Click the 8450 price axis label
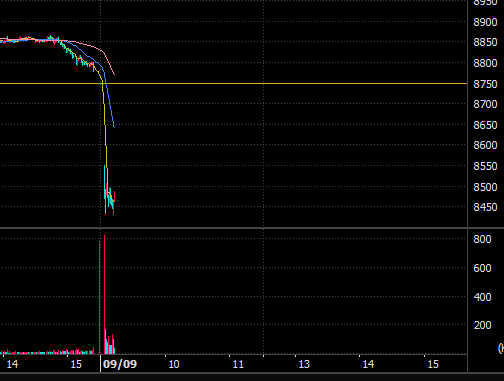Screen dimensions: 504x381 click(x=485, y=207)
